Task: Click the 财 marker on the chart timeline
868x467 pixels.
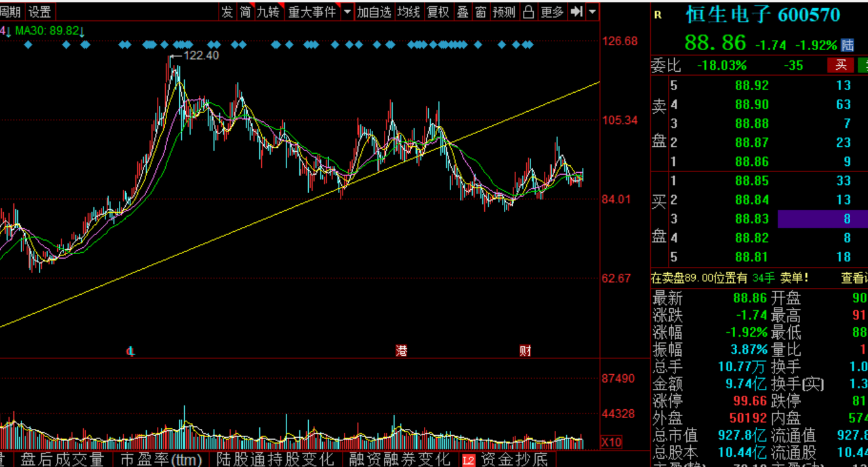Action: (x=525, y=350)
